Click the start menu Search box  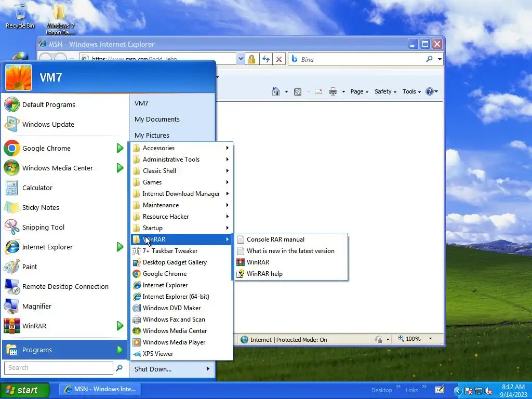58,368
